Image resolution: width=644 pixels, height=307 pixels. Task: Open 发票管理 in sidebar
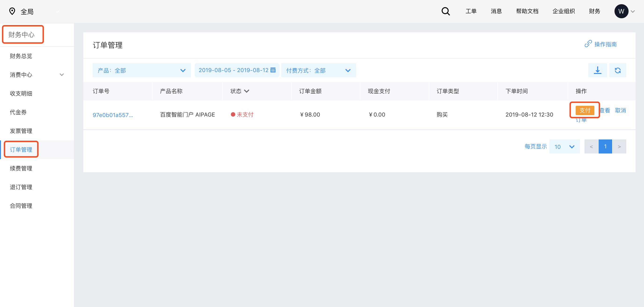coord(21,131)
